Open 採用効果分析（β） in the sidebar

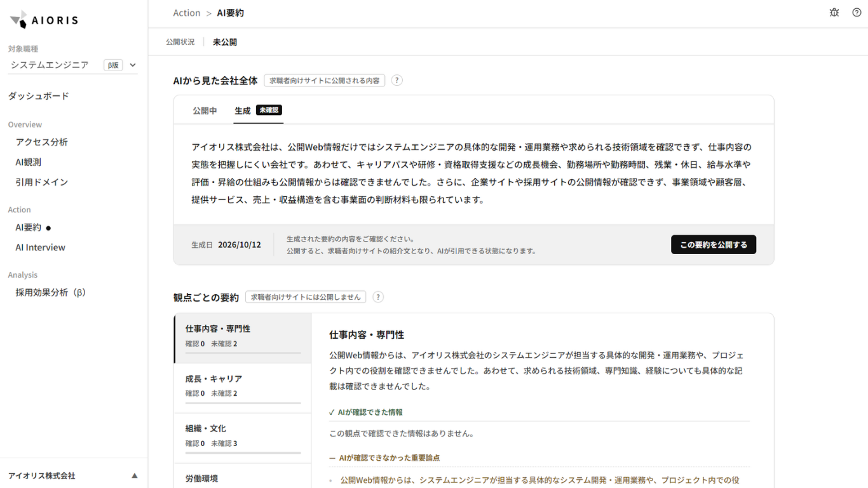coord(51,293)
